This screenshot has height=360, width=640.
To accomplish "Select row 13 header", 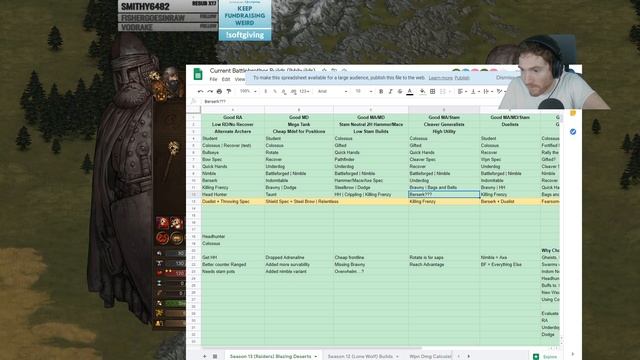I will coord(194,201).
